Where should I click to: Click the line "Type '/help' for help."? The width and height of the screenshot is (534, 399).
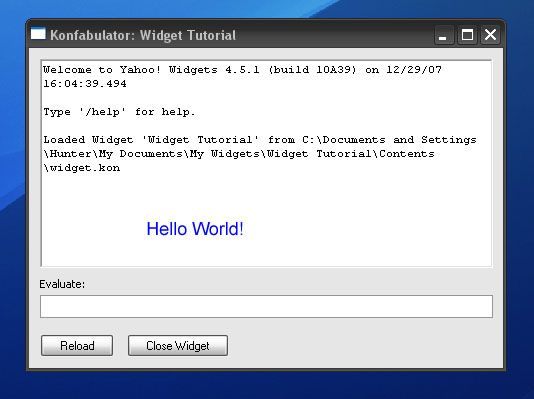[119, 112]
